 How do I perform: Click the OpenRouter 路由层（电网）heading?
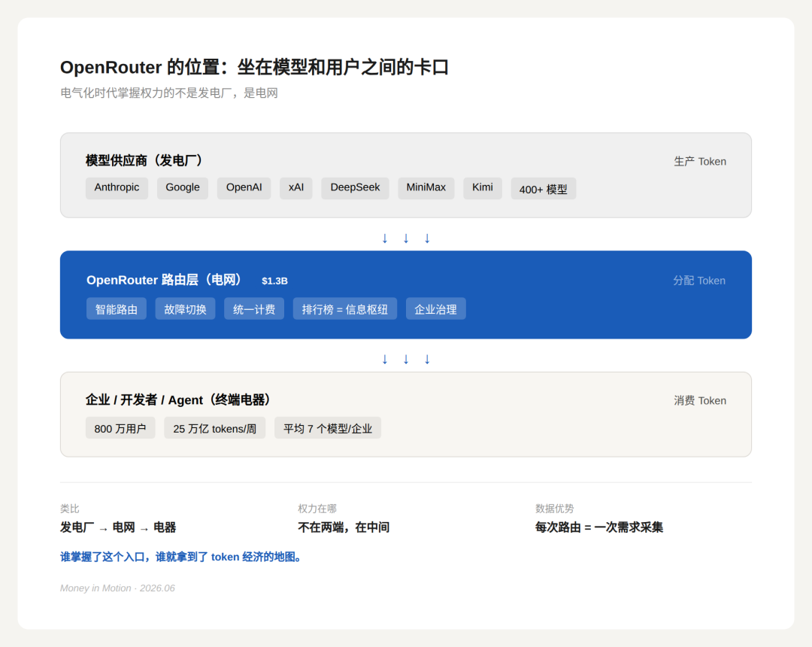coord(164,281)
